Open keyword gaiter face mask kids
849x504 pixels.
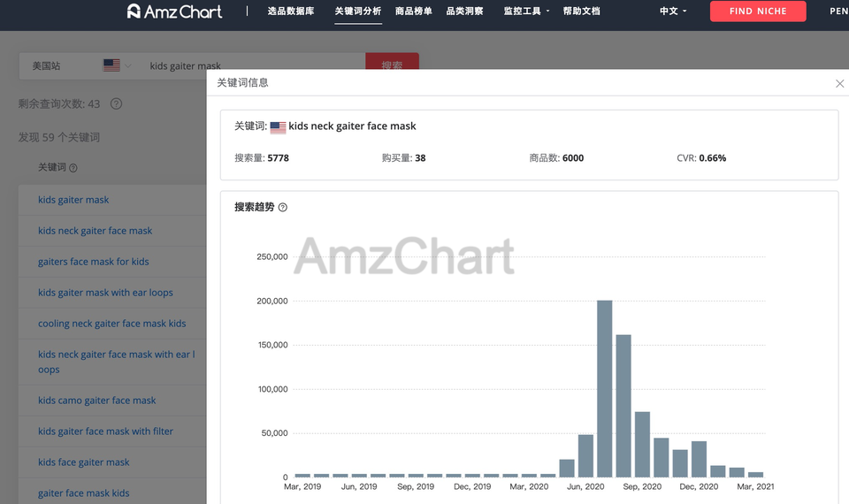(83, 493)
